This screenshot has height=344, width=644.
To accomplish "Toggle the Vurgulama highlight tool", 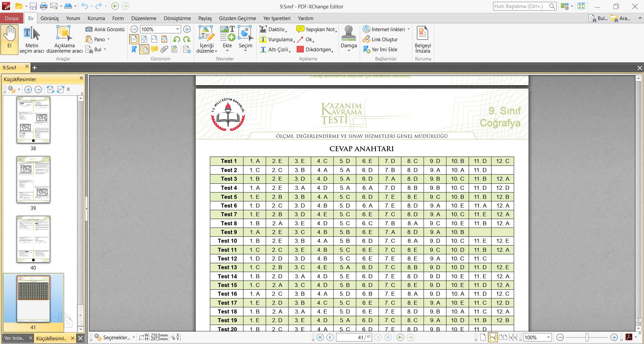I will (x=277, y=40).
